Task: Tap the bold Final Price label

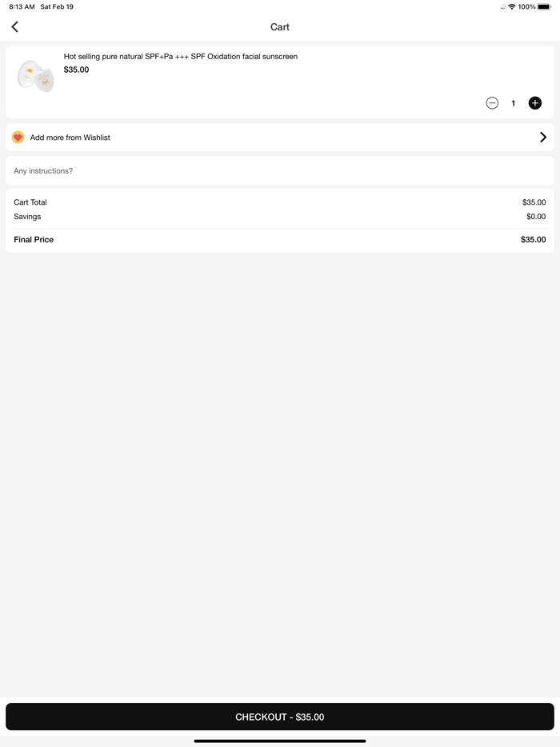Action: (34, 240)
